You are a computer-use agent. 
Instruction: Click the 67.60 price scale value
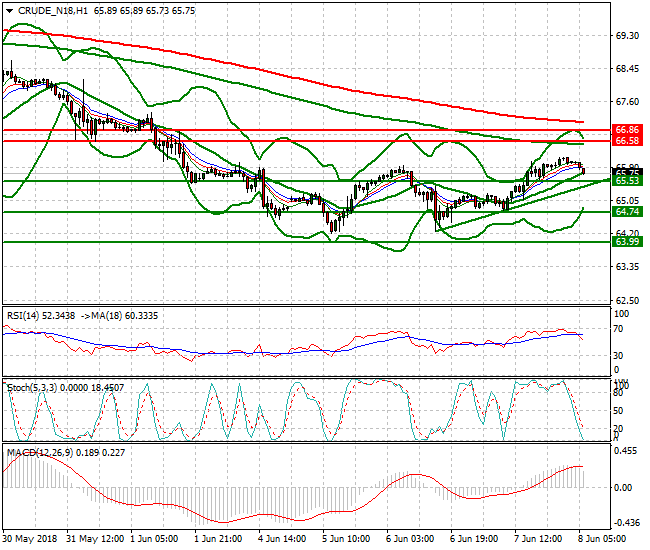point(627,102)
